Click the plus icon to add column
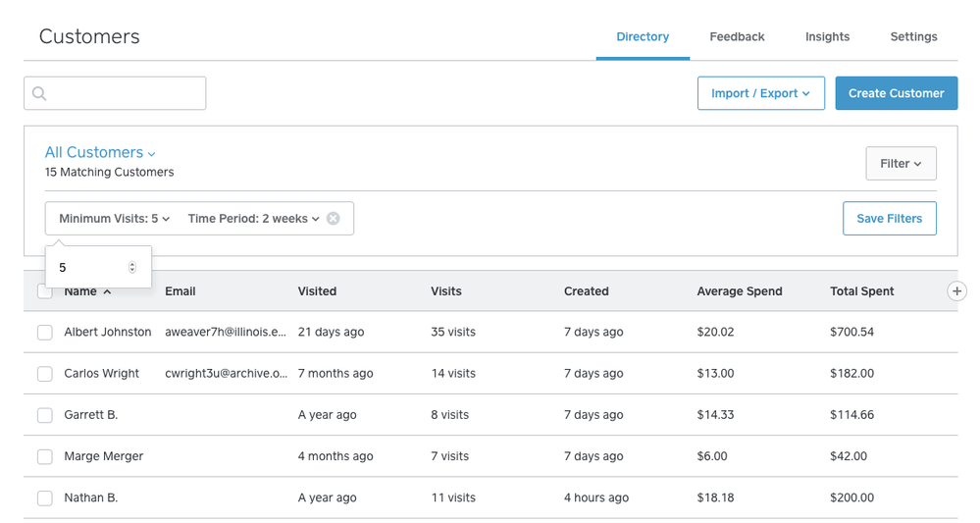Image resolution: width=980 pixels, height=523 pixels. pos(957,290)
